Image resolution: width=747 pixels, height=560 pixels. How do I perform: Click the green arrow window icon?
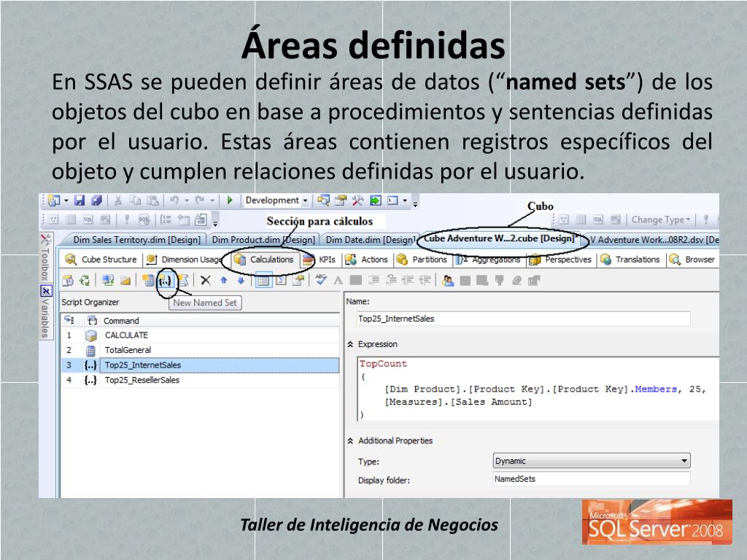tap(376, 201)
